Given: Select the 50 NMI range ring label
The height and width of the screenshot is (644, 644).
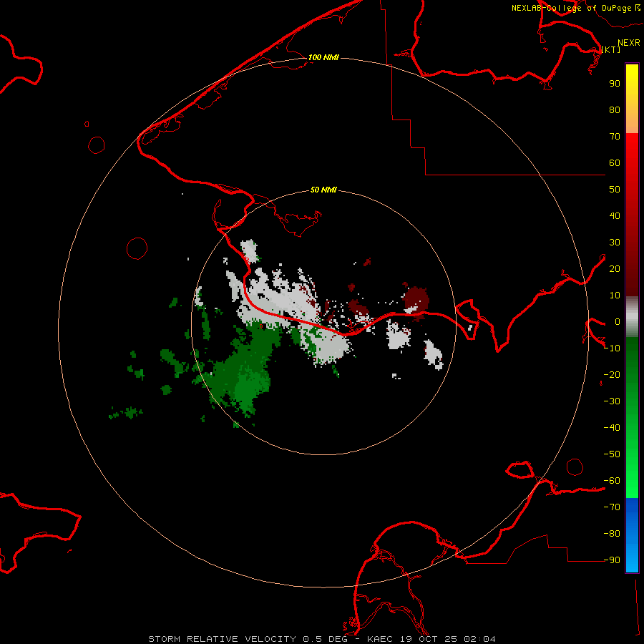Looking at the screenshot, I should tap(323, 190).
